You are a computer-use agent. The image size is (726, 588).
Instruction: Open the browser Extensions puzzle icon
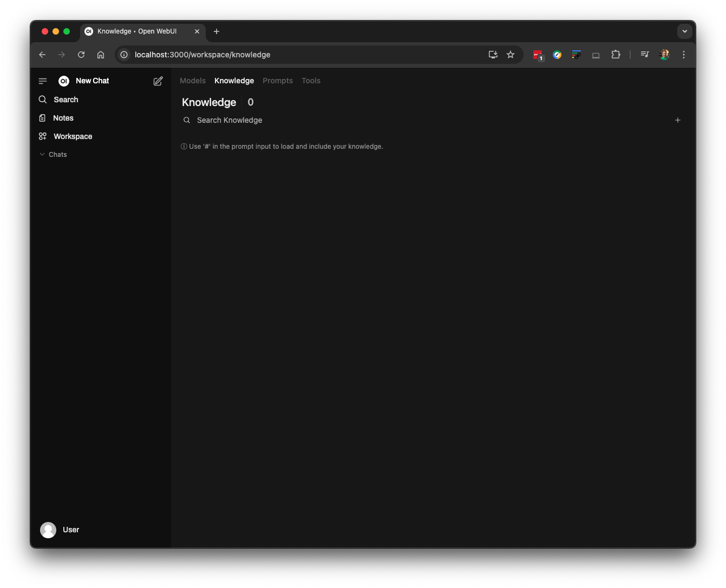pos(616,55)
